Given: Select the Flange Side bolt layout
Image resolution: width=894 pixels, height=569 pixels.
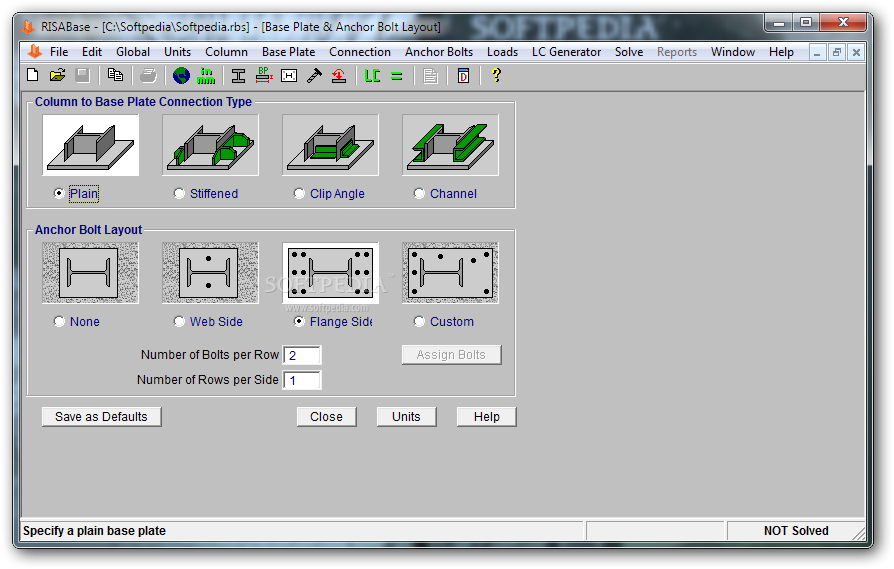Looking at the screenshot, I should (299, 322).
